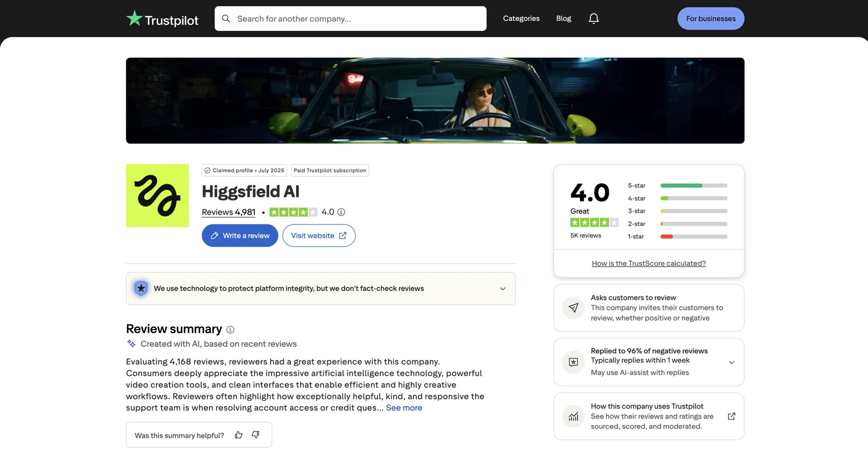Open external link icon for How this company uses Trustpilot
Viewport: 868px width, 470px height.
pyautogui.click(x=731, y=416)
